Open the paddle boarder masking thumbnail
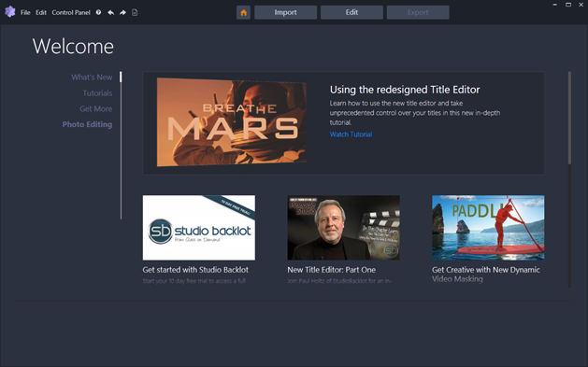 pyautogui.click(x=488, y=228)
